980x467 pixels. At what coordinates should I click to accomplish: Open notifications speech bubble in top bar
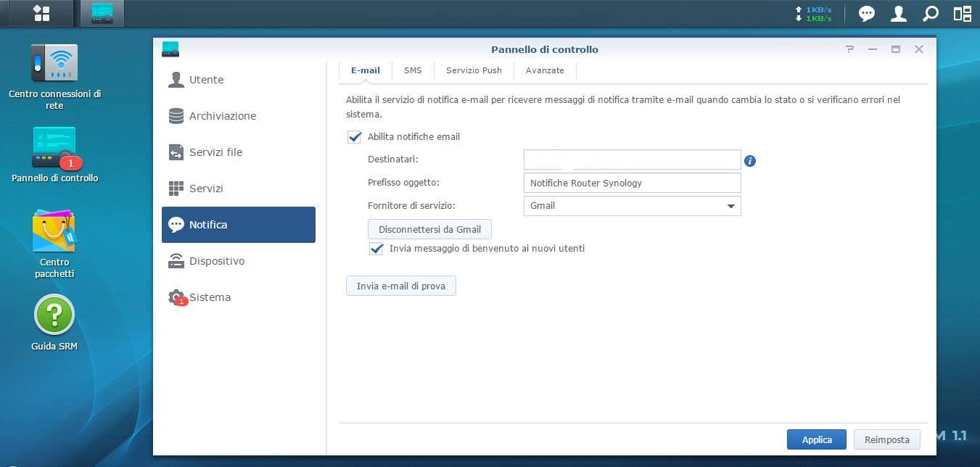click(x=867, y=13)
